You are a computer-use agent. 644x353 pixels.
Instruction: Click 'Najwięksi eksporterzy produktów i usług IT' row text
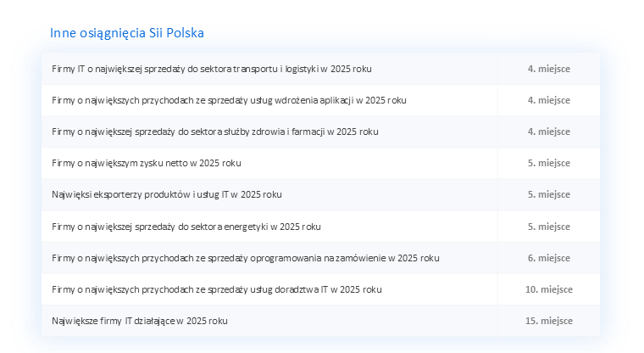point(167,194)
